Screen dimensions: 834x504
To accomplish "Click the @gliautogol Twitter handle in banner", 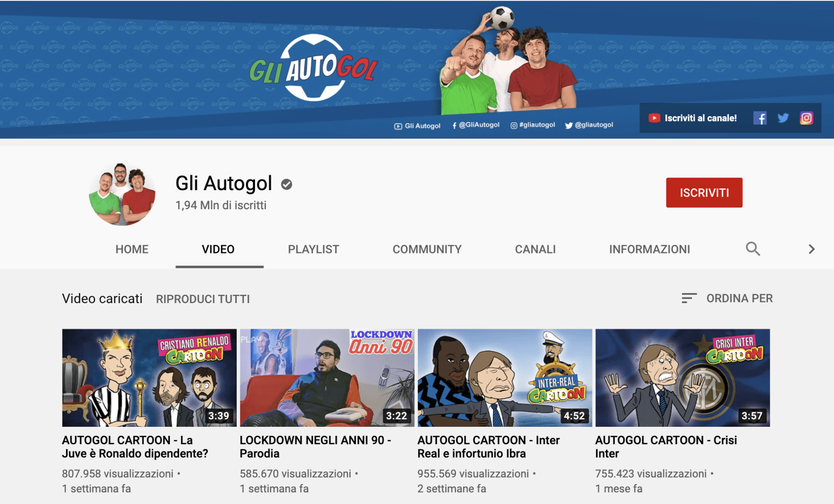I will pos(589,125).
